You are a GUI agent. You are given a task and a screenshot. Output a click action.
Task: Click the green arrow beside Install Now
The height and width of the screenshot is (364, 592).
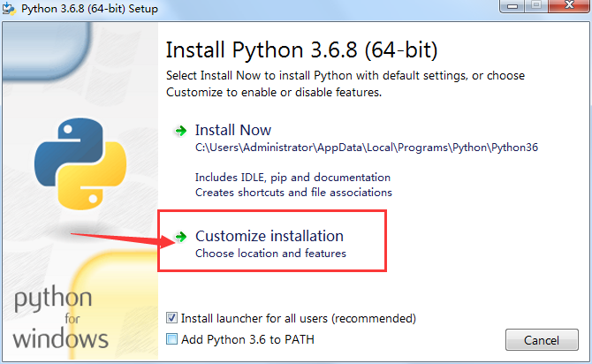(181, 130)
